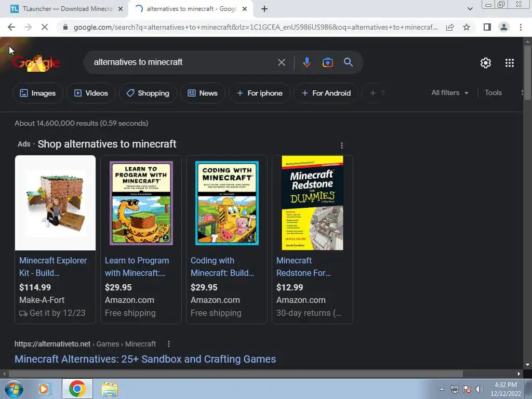The image size is (532, 399).
Task: Click the Chrome taskbar icon
Action: (77, 389)
